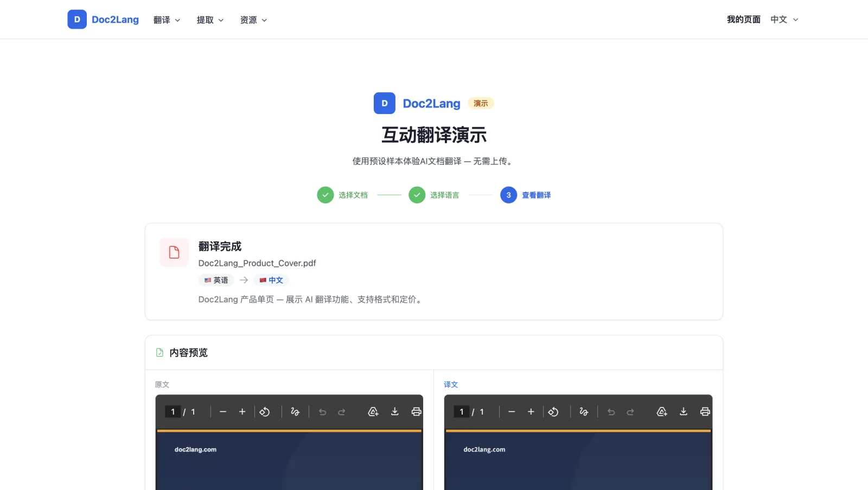868x490 pixels.
Task: Go to 我的页面
Action: tap(743, 20)
